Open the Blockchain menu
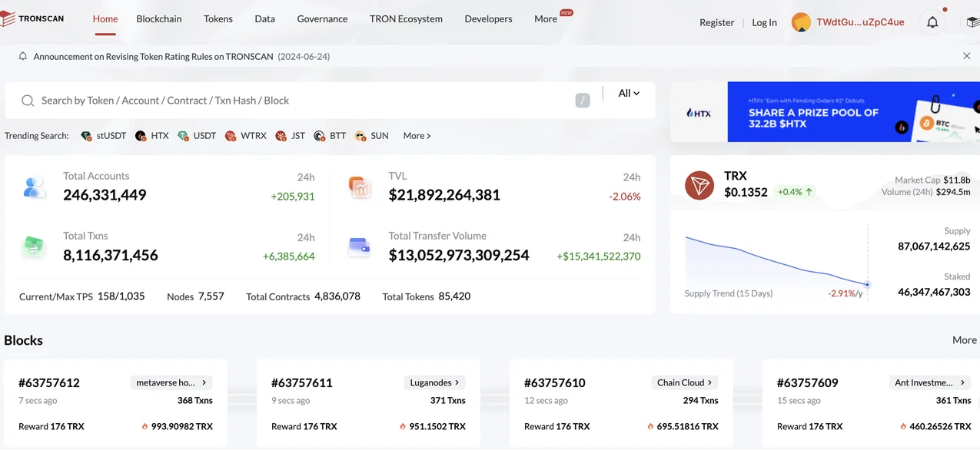The image size is (980, 450). (159, 18)
